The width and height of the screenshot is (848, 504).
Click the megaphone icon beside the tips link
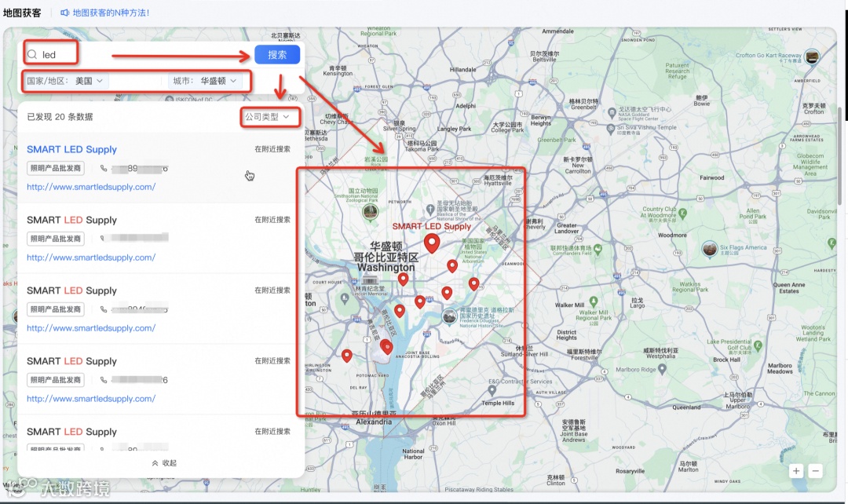(64, 13)
